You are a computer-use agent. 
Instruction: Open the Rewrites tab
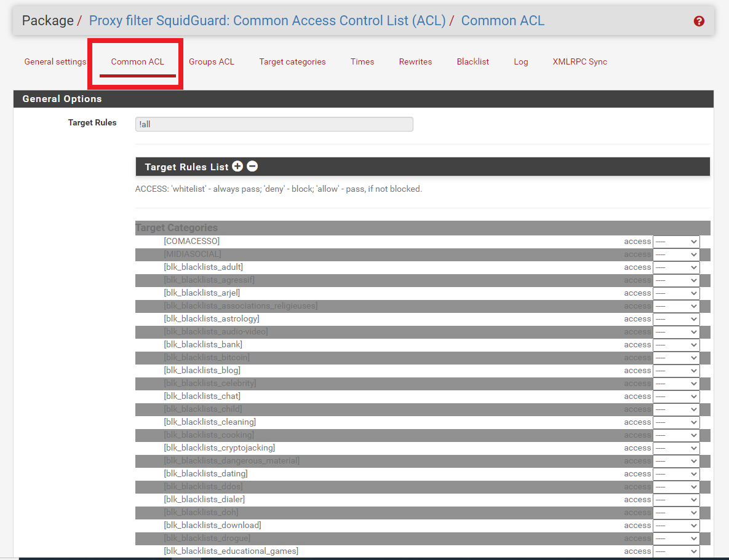pos(415,62)
